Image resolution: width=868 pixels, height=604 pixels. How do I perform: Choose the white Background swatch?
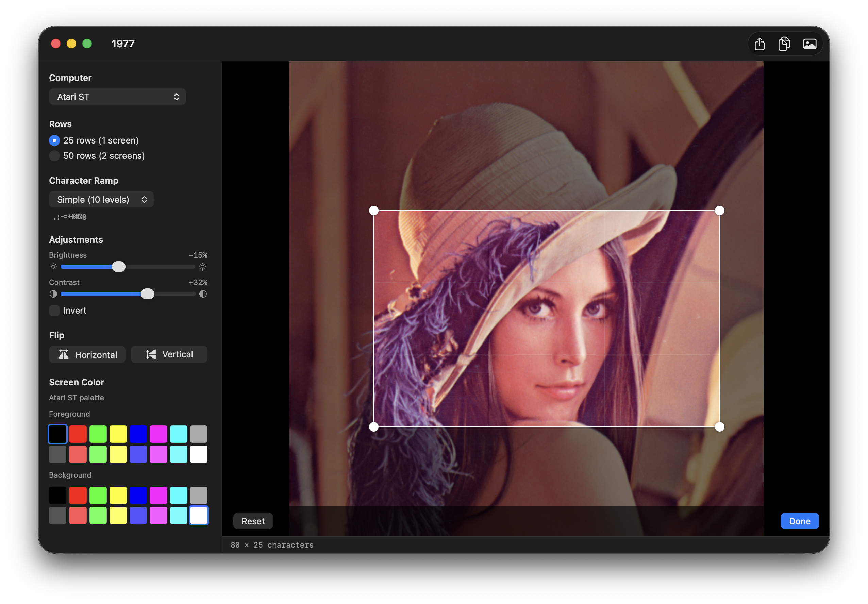tap(199, 516)
